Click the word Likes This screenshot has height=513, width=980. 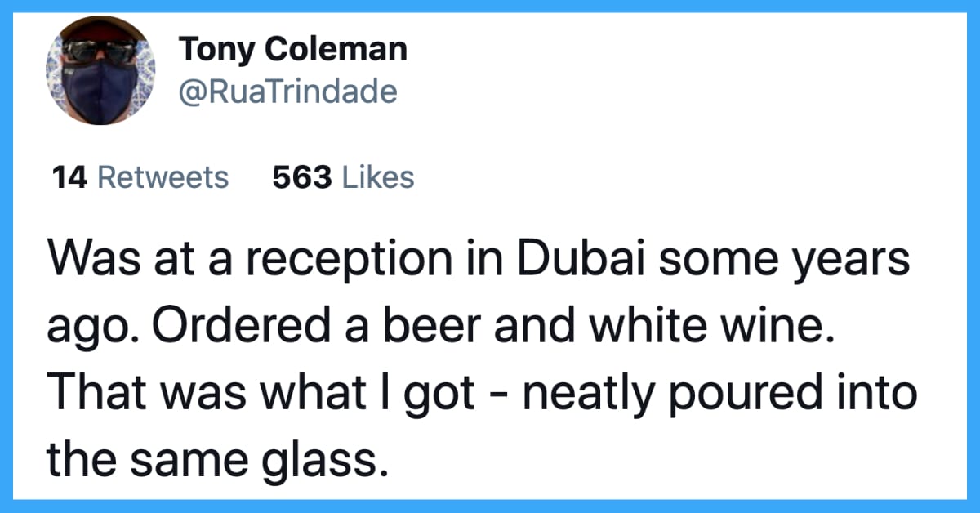(x=377, y=177)
